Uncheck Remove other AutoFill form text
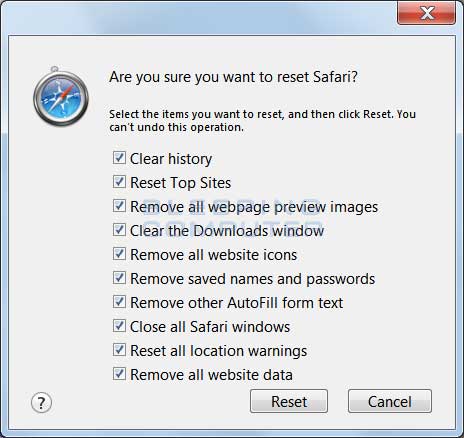464x438 pixels. pos(119,302)
